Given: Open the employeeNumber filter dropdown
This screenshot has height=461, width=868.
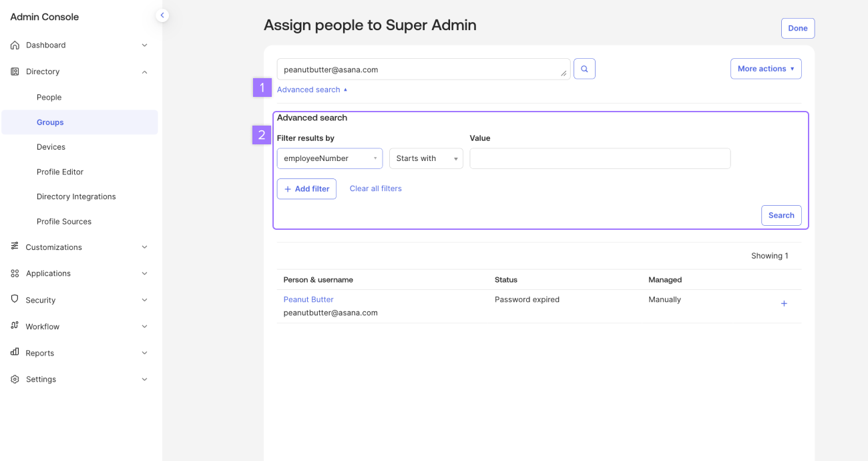Looking at the screenshot, I should coord(329,158).
